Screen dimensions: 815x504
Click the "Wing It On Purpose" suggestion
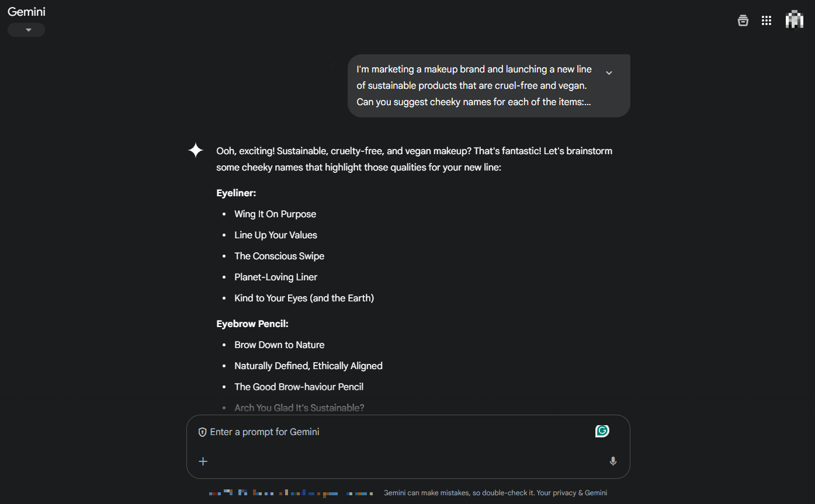(275, 214)
